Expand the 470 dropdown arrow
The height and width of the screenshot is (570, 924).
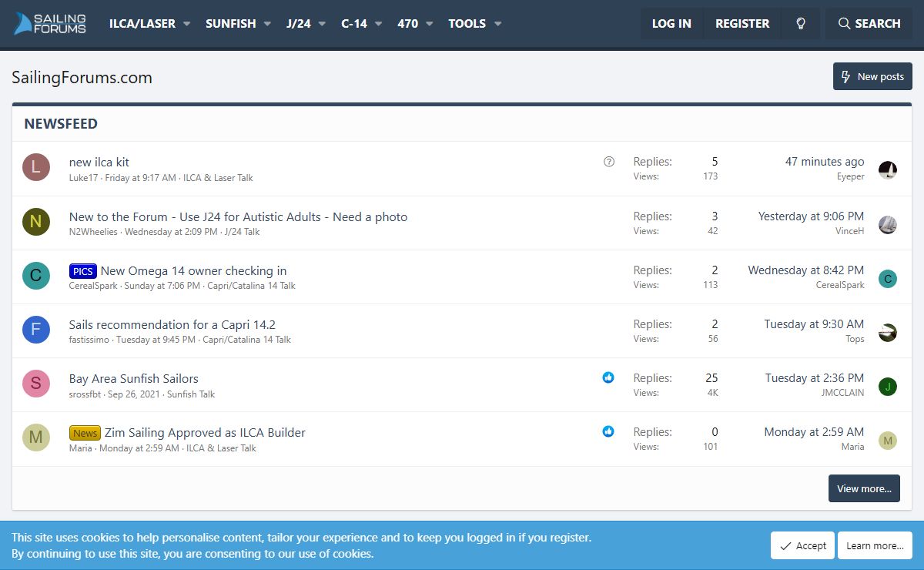click(429, 24)
